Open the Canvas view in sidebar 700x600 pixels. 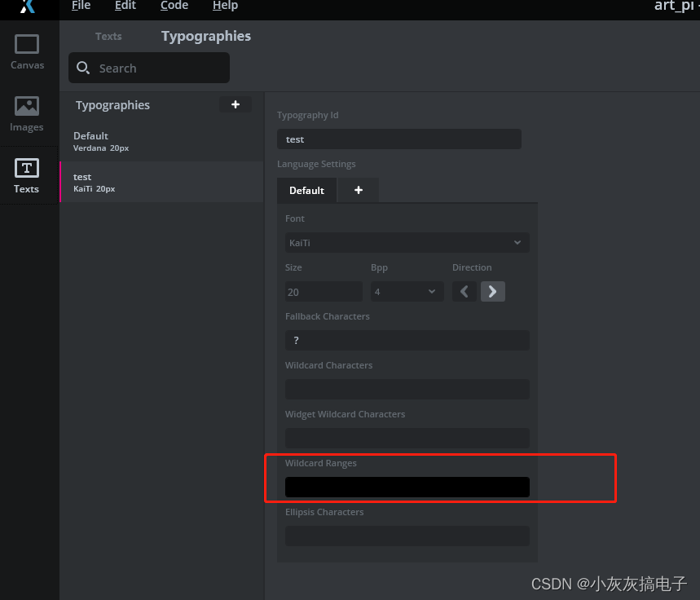27,52
